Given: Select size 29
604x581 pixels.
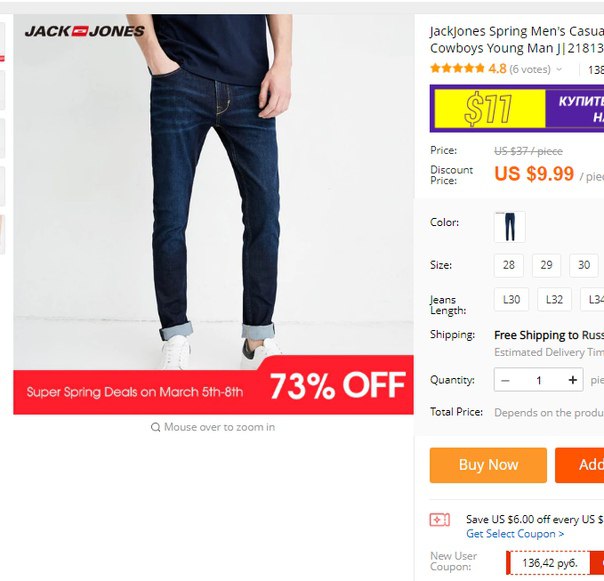Looking at the screenshot, I should [x=546, y=265].
